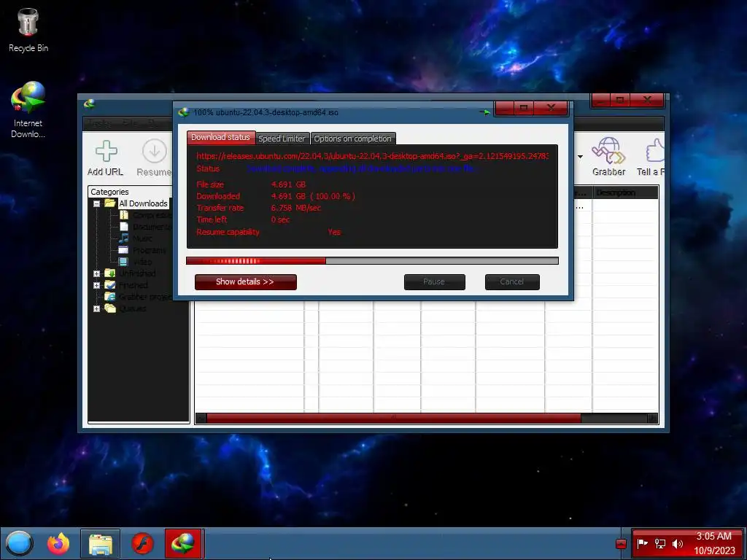Click the right arrow of horizontal scrollbar

[653, 418]
